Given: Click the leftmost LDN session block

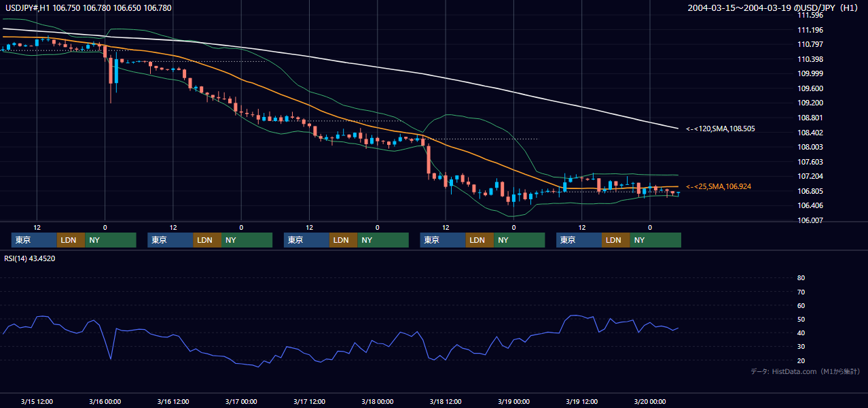Looking at the screenshot, I should (71, 240).
